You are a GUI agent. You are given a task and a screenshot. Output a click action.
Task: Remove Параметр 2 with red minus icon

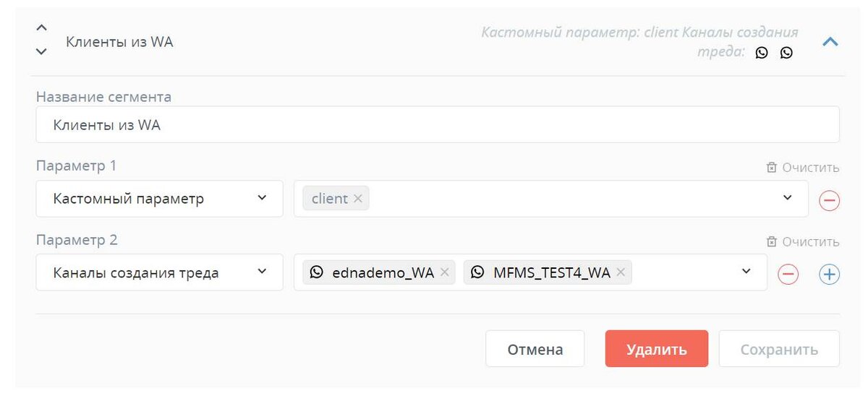788,274
